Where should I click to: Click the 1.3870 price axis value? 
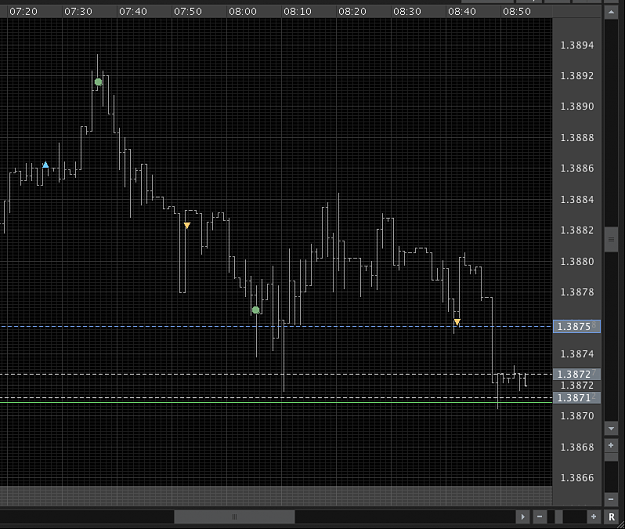tap(577, 416)
